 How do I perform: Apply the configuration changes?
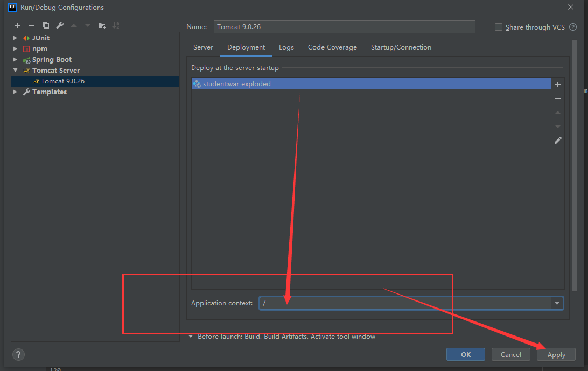pos(556,354)
